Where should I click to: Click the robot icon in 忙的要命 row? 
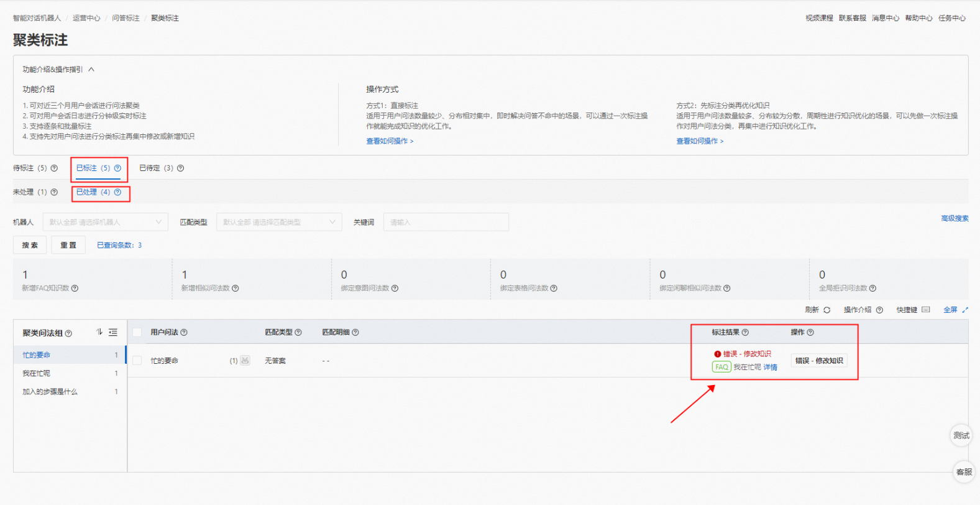[x=245, y=360]
